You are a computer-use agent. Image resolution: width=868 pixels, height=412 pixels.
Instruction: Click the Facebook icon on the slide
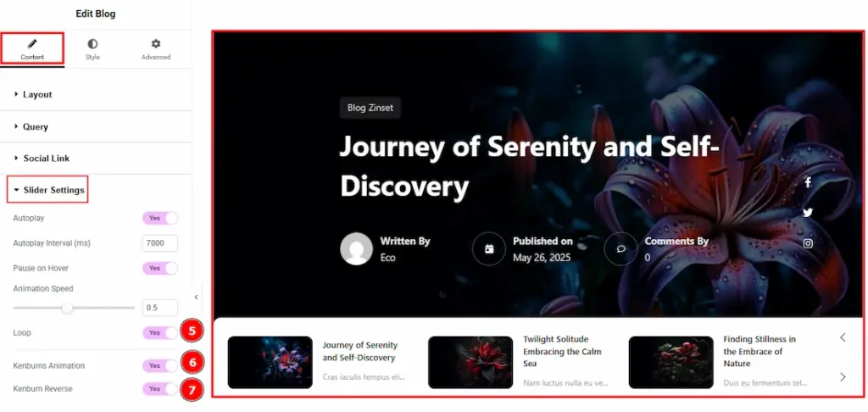808,182
